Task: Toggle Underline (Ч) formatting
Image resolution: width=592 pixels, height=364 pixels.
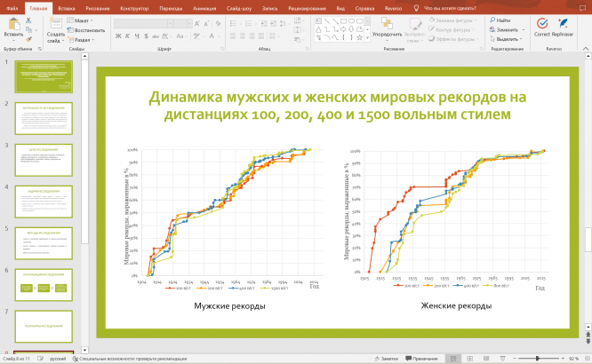Action: tap(137, 36)
